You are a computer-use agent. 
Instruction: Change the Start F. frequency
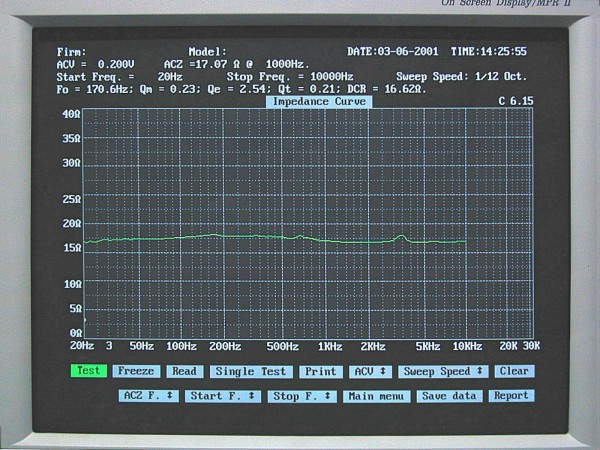click(223, 396)
